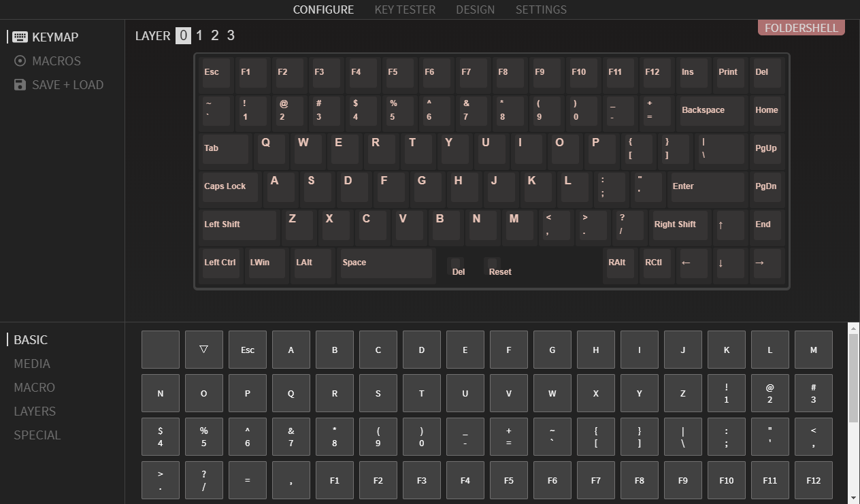Switch to layer 1

(199, 35)
